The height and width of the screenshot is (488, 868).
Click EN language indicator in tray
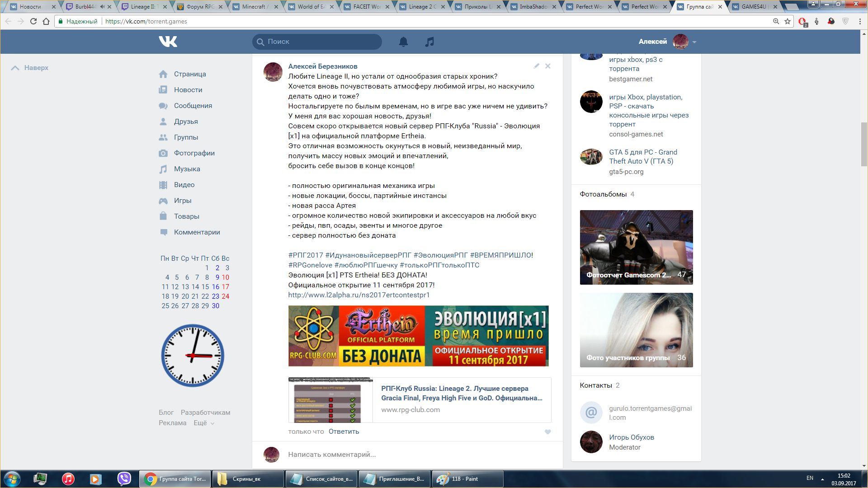pos(810,478)
